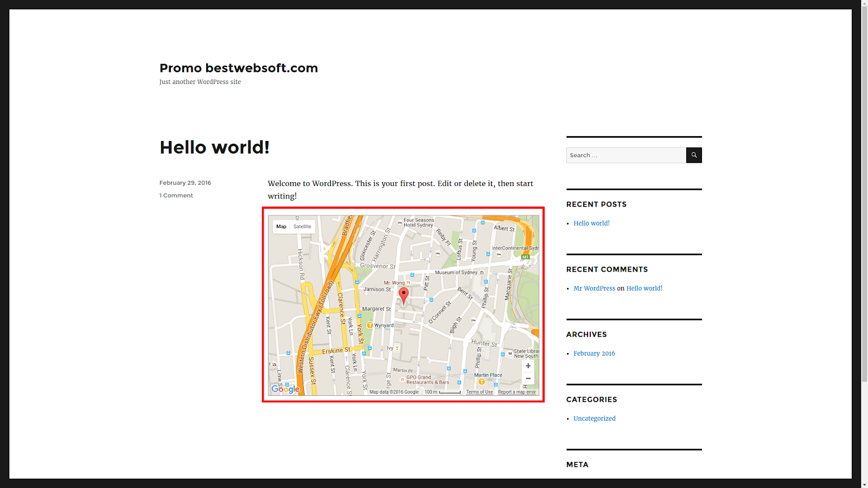Click the Wynyard station icon
Image resolution: width=868 pixels, height=488 pixels.
click(370, 325)
